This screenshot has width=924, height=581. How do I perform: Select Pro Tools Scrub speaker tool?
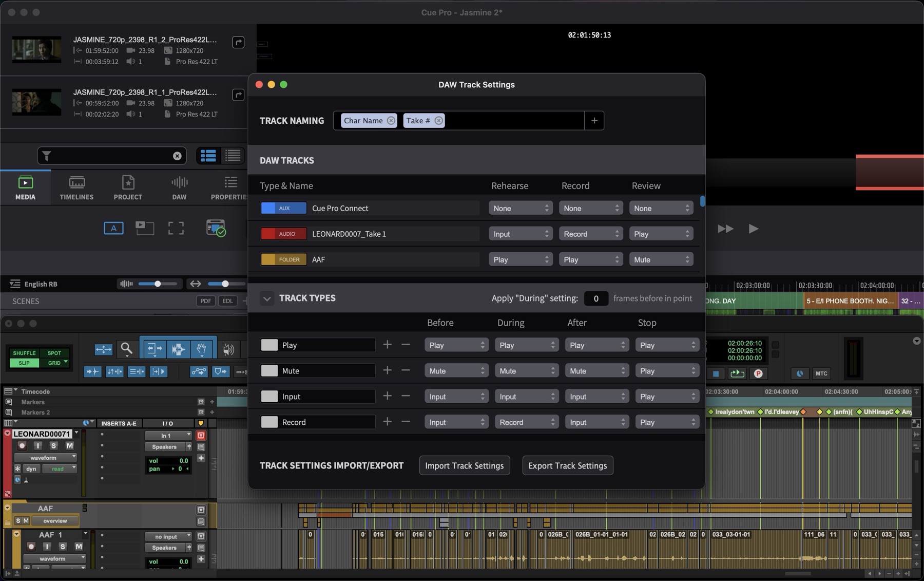[x=228, y=350]
